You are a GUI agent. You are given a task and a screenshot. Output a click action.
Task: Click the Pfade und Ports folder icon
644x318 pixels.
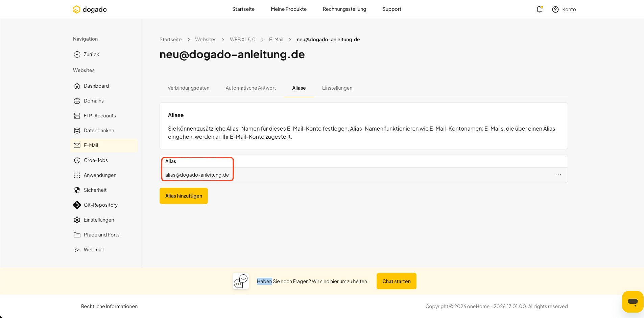pos(77,235)
